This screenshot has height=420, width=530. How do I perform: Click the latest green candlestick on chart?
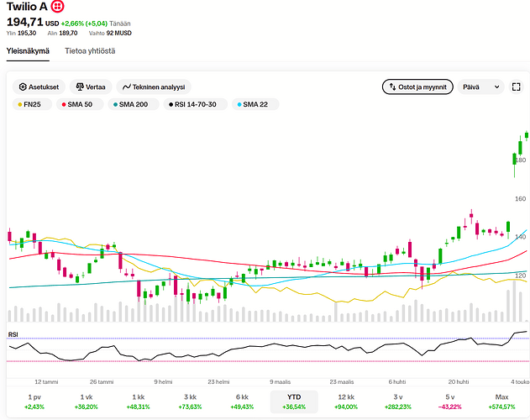click(x=527, y=135)
